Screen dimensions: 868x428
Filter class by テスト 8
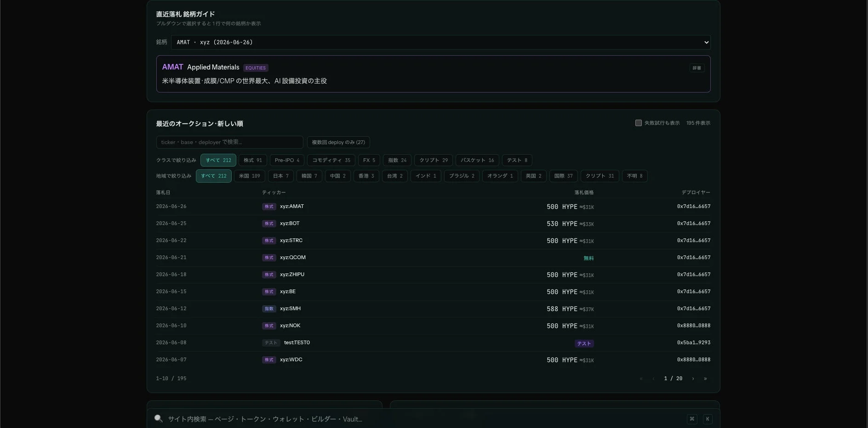[517, 160]
